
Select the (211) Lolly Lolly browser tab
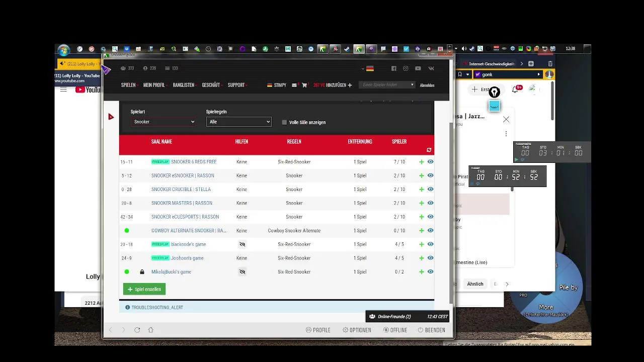(x=78, y=64)
